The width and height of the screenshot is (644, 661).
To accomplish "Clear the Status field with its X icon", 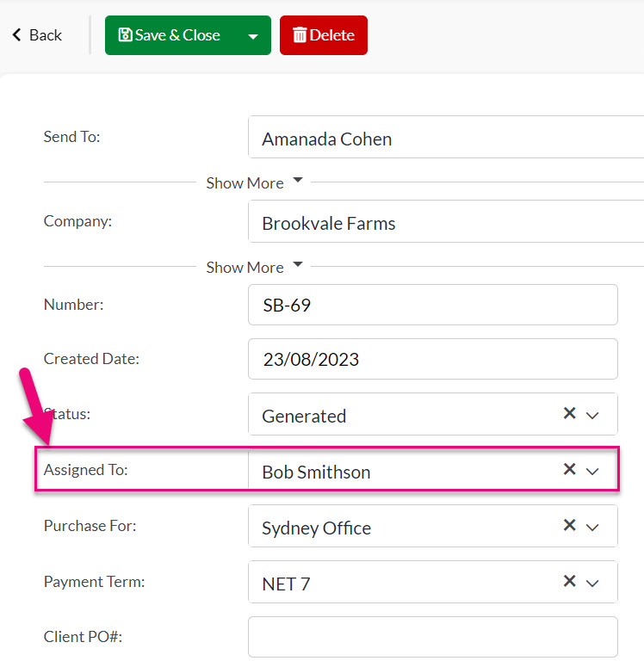I will [569, 413].
